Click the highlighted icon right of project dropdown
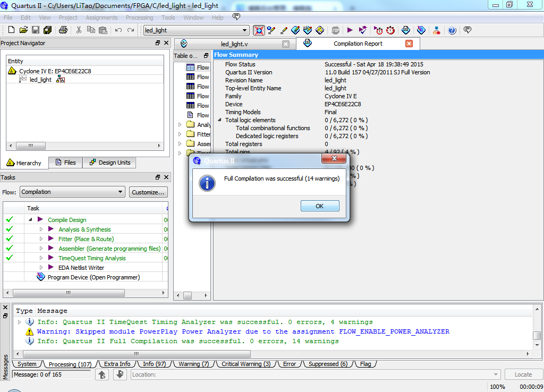 click(x=259, y=30)
